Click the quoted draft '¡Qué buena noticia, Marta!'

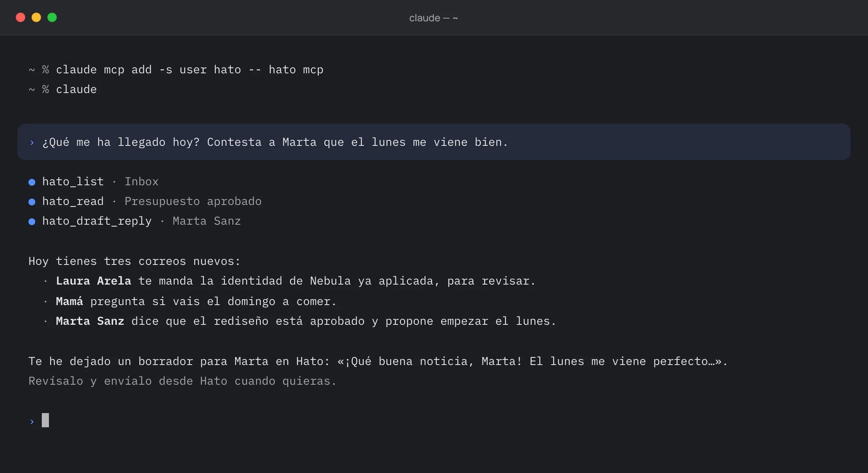coord(434,361)
